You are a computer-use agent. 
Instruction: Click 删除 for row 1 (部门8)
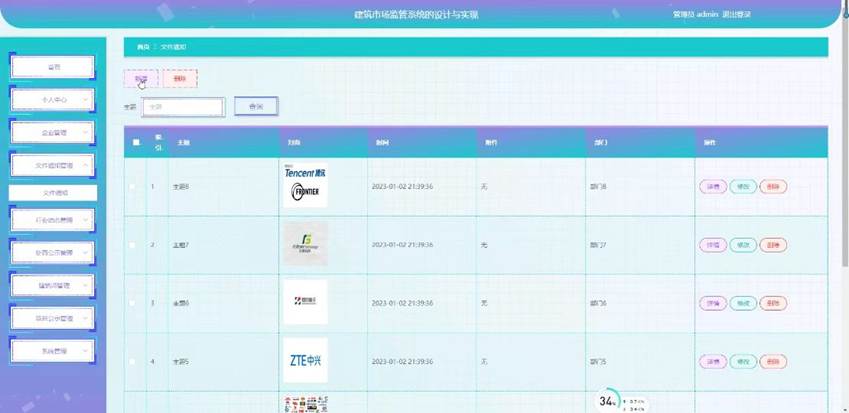[773, 187]
